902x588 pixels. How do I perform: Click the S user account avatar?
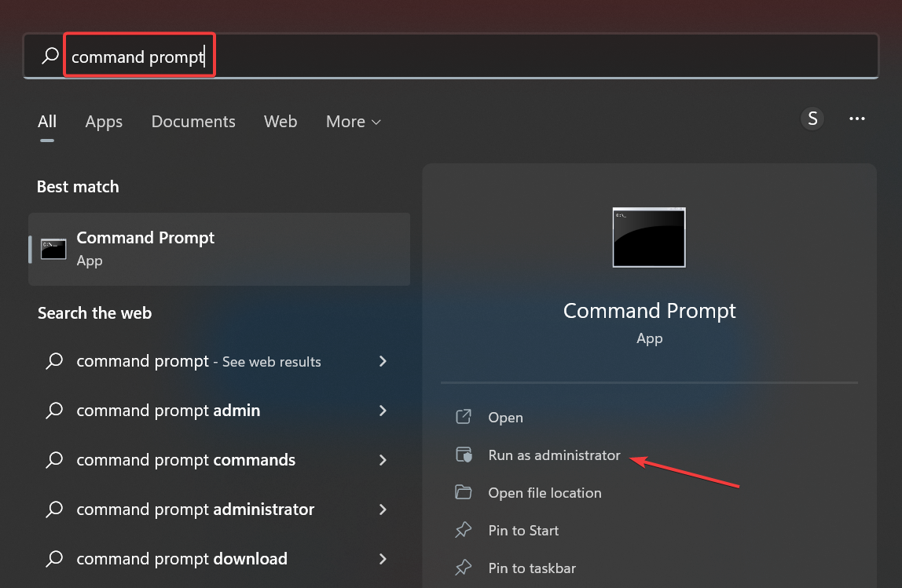(x=812, y=119)
